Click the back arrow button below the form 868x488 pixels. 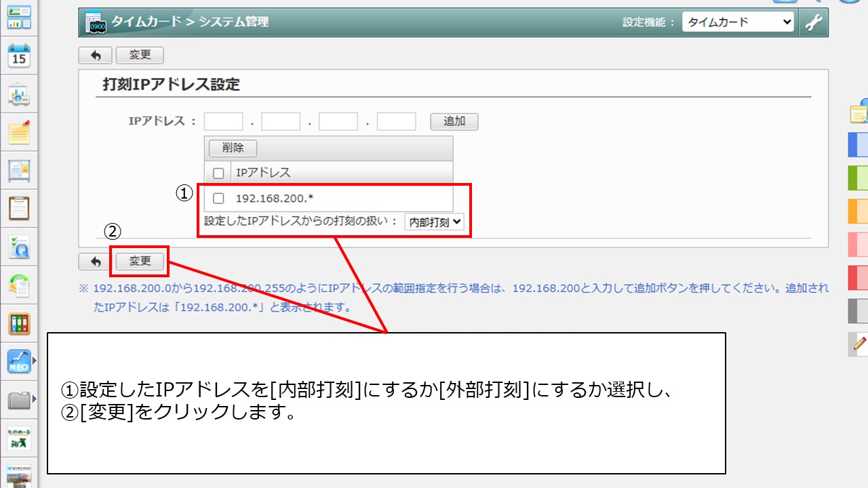click(96, 262)
